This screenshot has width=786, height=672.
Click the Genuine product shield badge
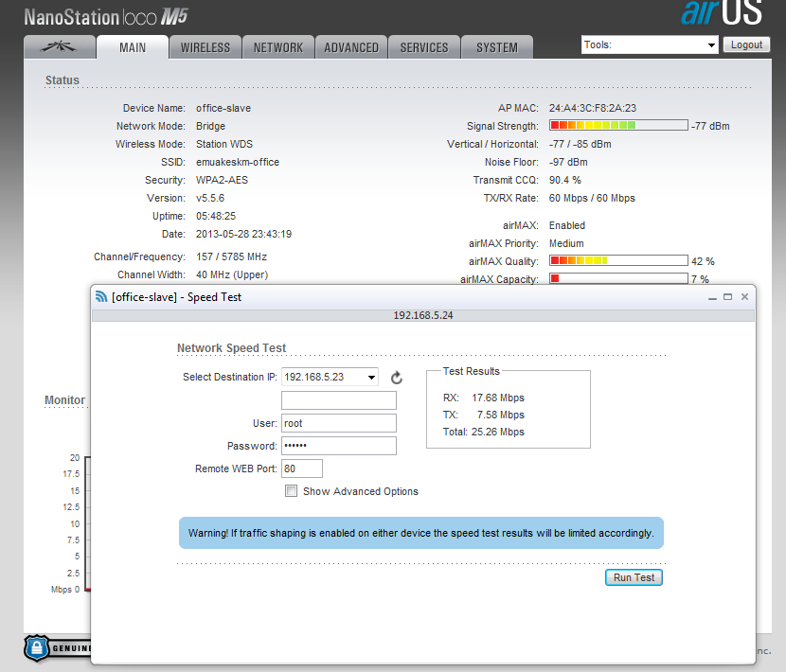[x=36, y=647]
